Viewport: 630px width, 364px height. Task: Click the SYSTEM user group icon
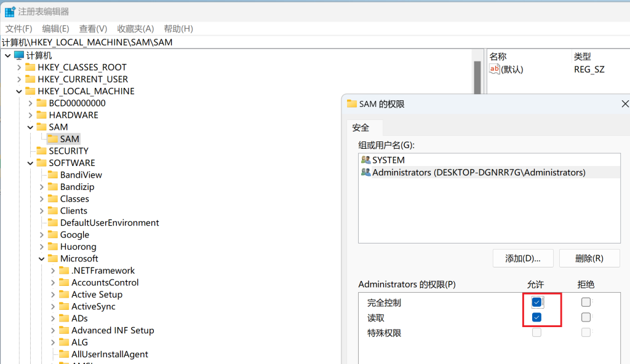[x=365, y=160]
